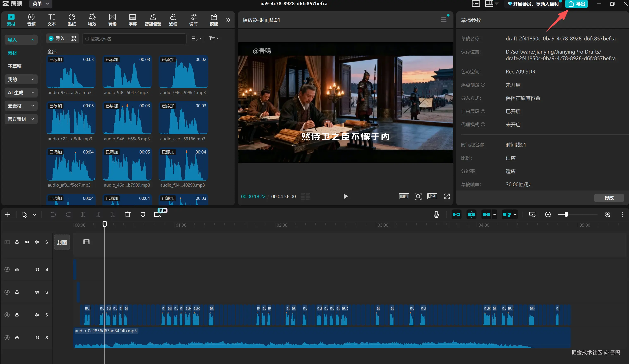This screenshot has width=629, height=364.
Task: Click the marker shield icon in timeline toolbar
Action: (143, 214)
